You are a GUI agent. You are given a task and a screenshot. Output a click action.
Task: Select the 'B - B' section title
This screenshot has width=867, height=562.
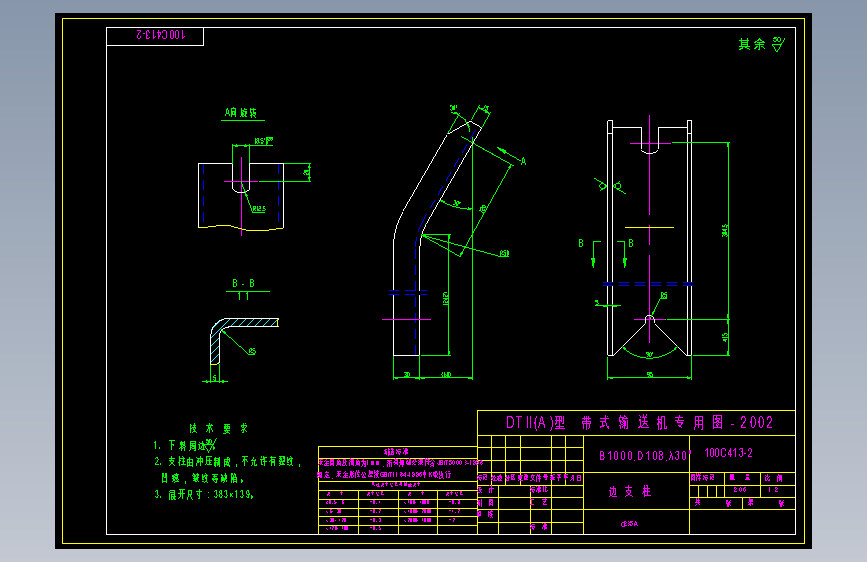click(x=243, y=283)
